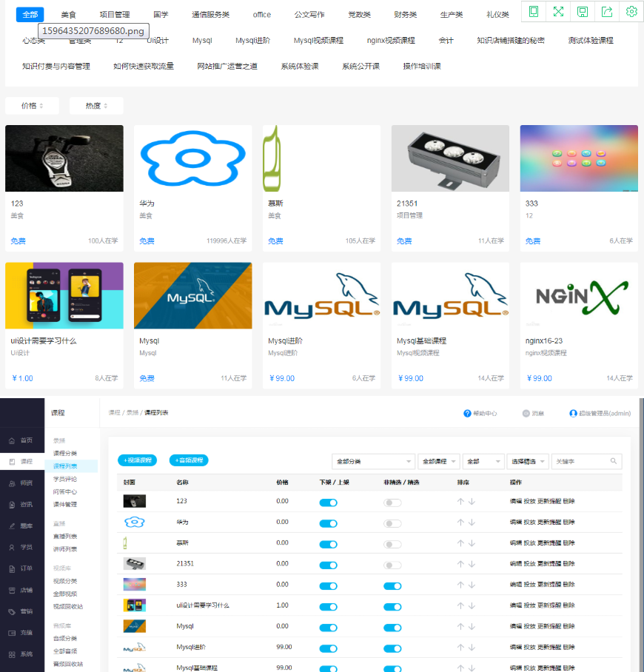Toggle 精选 switch for course 123
This screenshot has width=644, height=672.
(392, 503)
